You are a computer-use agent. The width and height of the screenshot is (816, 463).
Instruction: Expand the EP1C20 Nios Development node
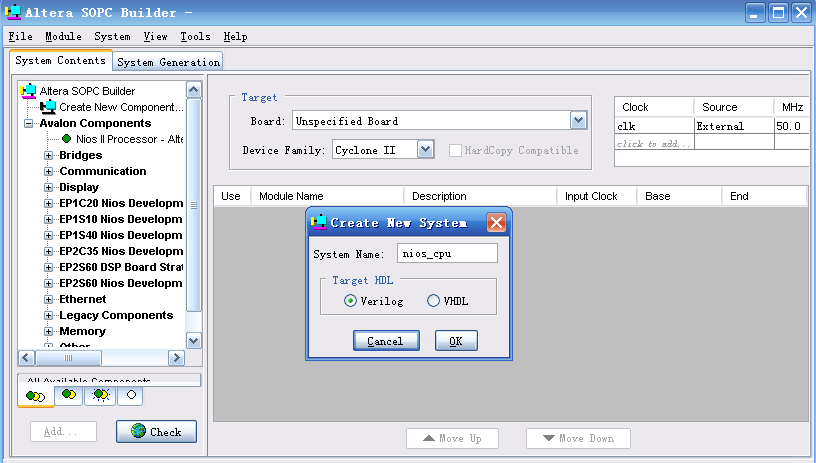point(48,203)
